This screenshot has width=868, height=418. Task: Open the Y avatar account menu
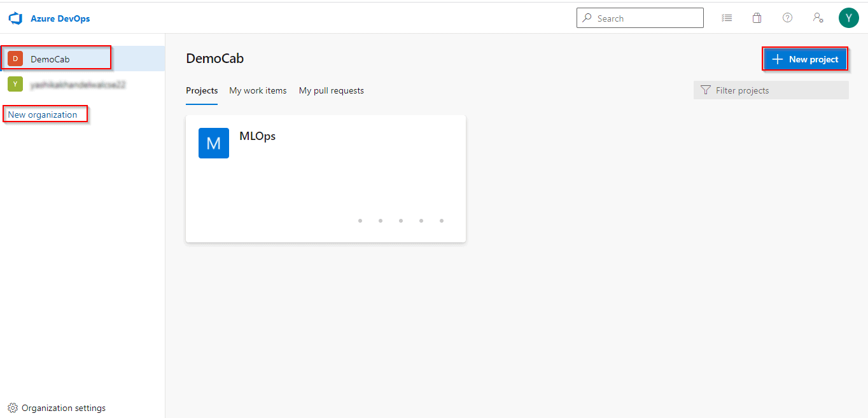[x=848, y=17]
